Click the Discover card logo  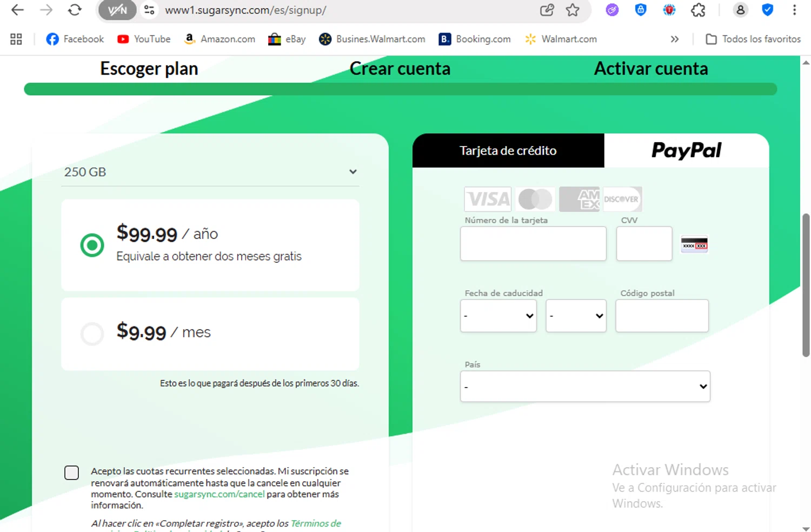pyautogui.click(x=622, y=199)
